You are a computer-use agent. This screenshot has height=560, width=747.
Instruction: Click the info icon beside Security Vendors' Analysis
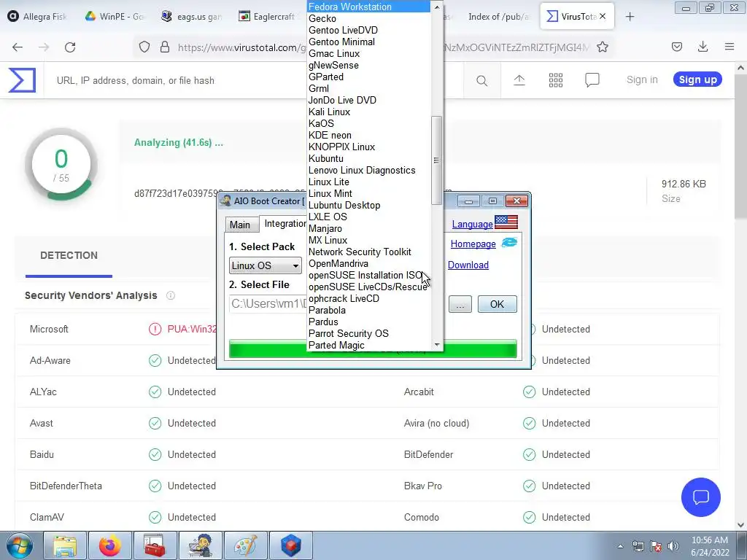tap(170, 296)
